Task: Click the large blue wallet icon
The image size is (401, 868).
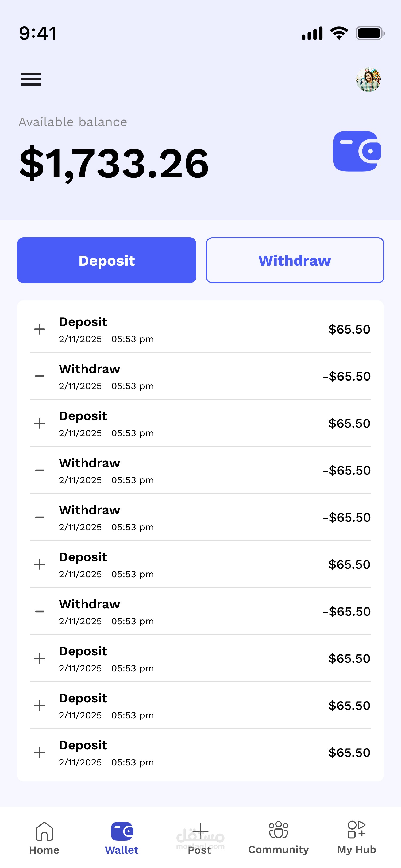Action: tap(357, 151)
